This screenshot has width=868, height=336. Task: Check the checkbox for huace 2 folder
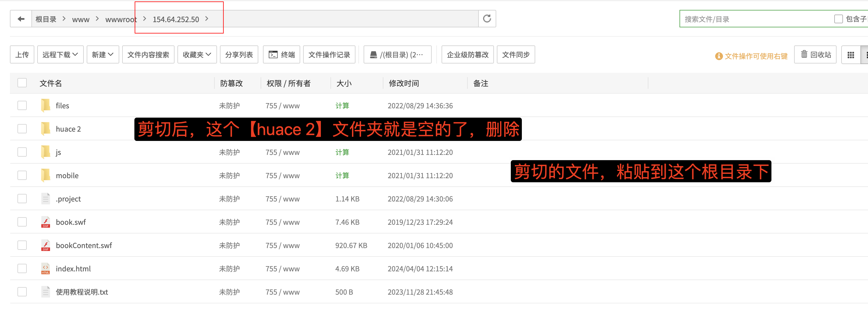coord(22,128)
